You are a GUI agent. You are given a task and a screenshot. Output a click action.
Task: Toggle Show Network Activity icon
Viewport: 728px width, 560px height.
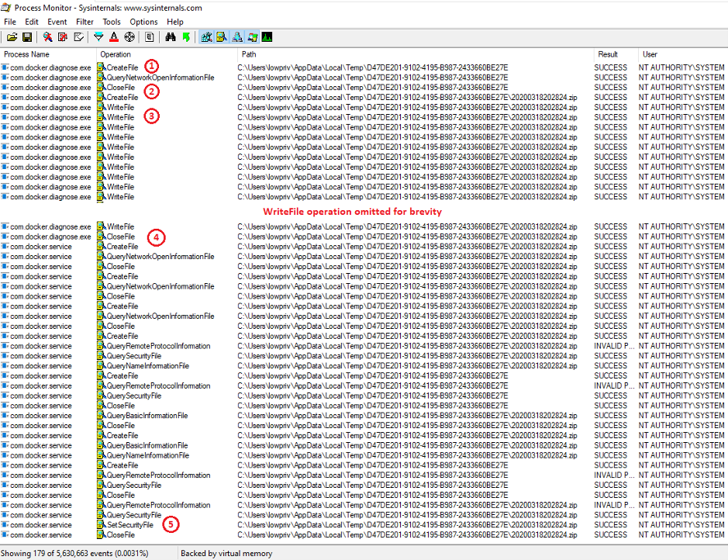click(x=236, y=37)
